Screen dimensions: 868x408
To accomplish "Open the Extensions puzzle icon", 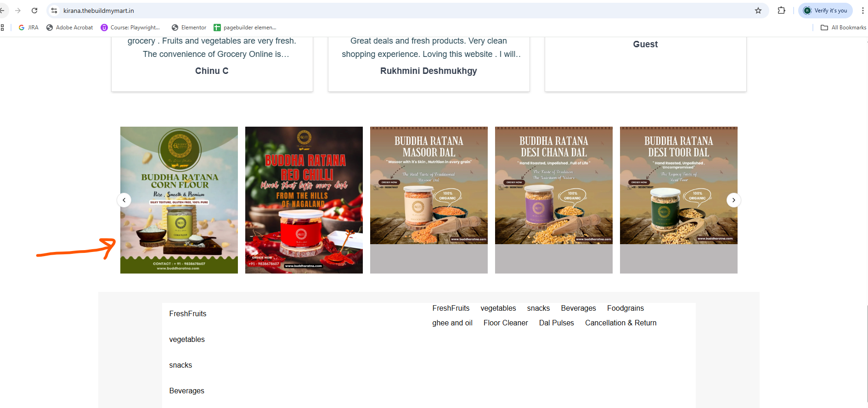I will pyautogui.click(x=781, y=11).
